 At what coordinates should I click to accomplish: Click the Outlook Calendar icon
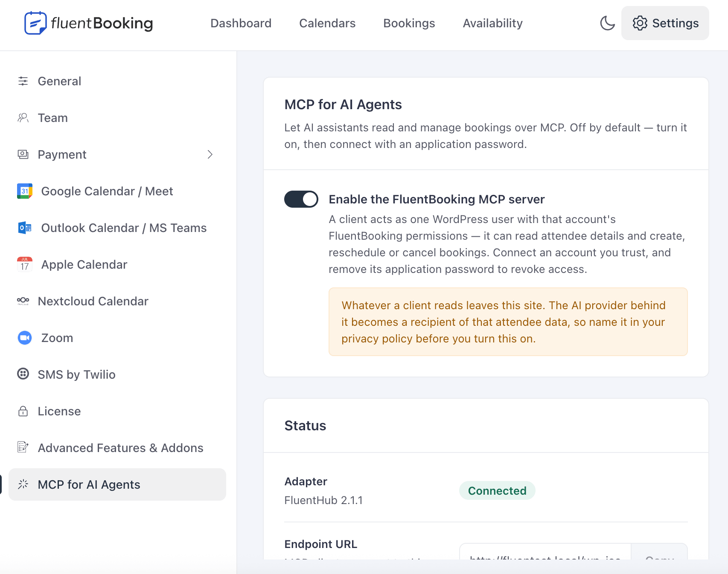pyautogui.click(x=25, y=228)
